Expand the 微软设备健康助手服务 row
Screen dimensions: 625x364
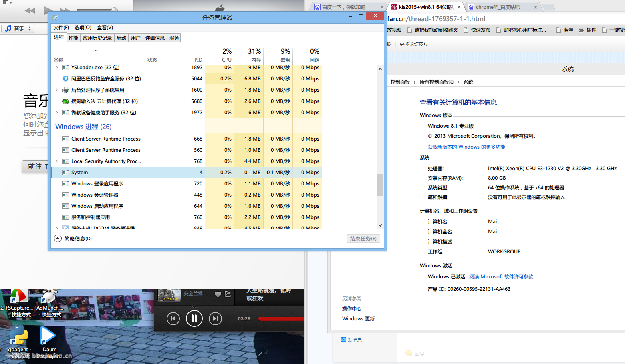coord(56,113)
